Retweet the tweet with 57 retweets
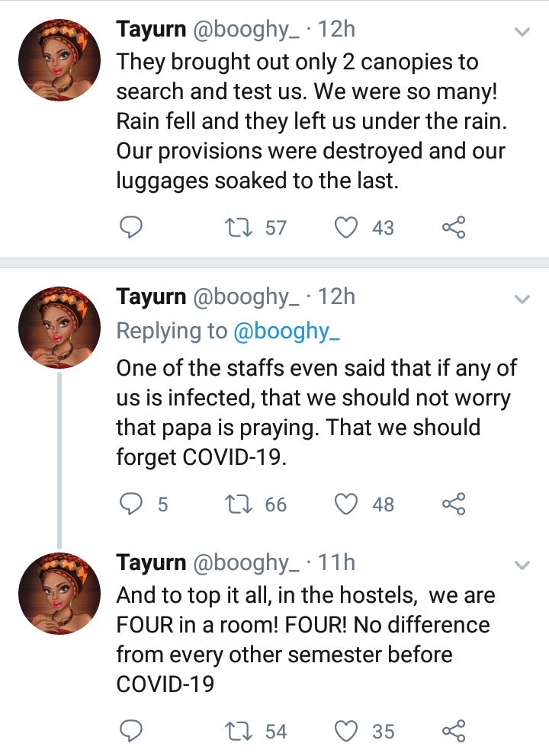Image resolution: width=549 pixels, height=756 pixels. (x=236, y=227)
